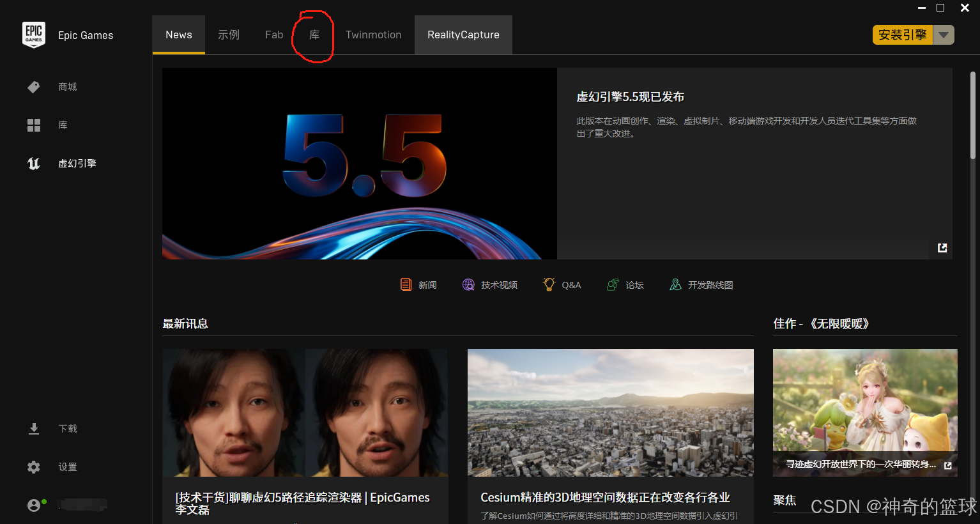Click the 新闻 news document icon
Screen dimensions: 980x524
[x=406, y=284]
